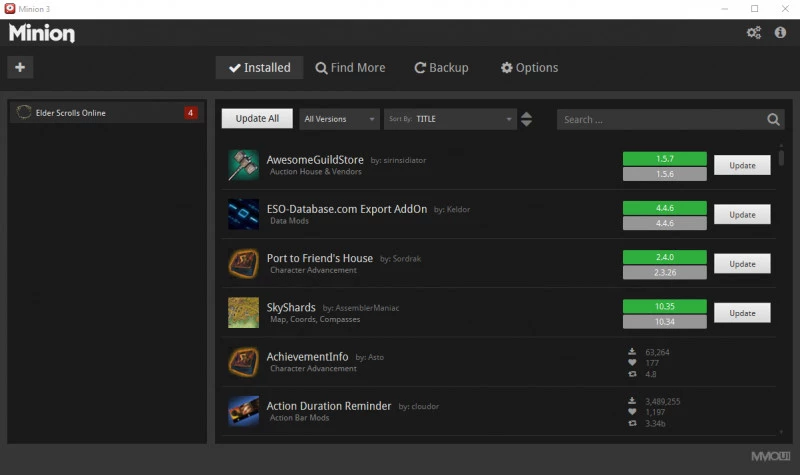
Task: Click the addon list scrollbar thumb
Action: click(x=781, y=157)
